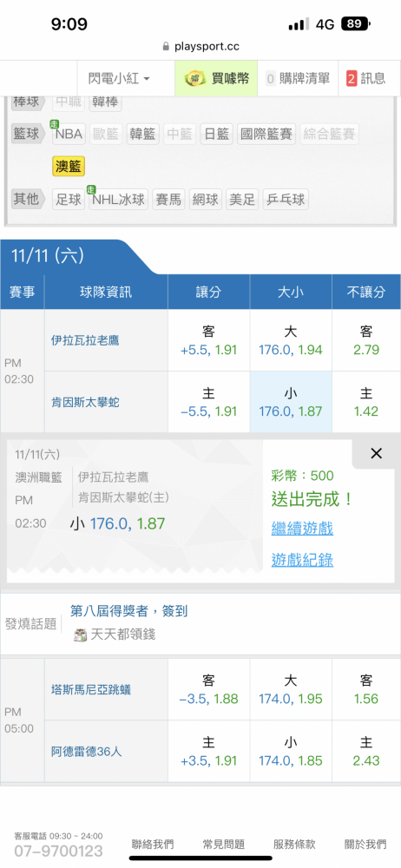The width and height of the screenshot is (401, 868).
Task: Select the 足球 category button
Action: (69, 200)
